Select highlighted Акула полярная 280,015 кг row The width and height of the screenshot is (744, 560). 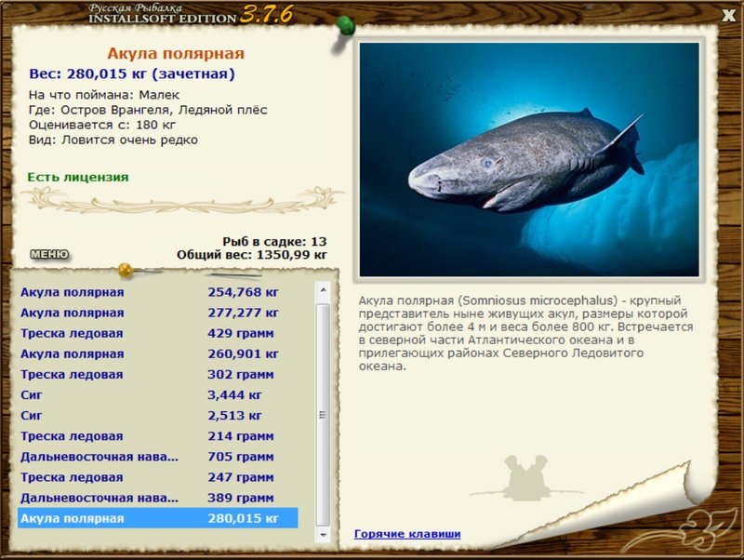tap(157, 518)
